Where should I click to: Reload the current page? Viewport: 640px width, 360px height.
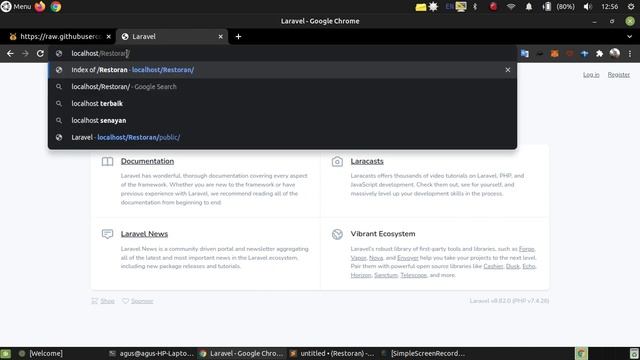[40, 53]
